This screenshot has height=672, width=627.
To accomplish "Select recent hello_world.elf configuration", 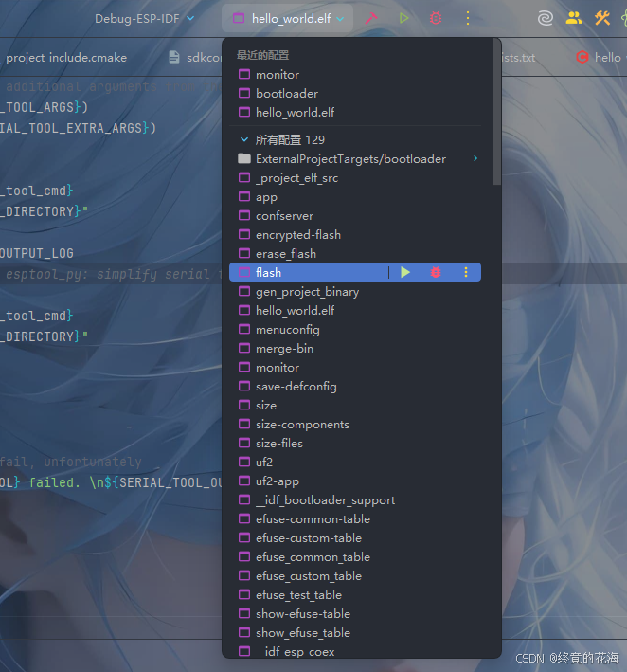I will pos(355,112).
